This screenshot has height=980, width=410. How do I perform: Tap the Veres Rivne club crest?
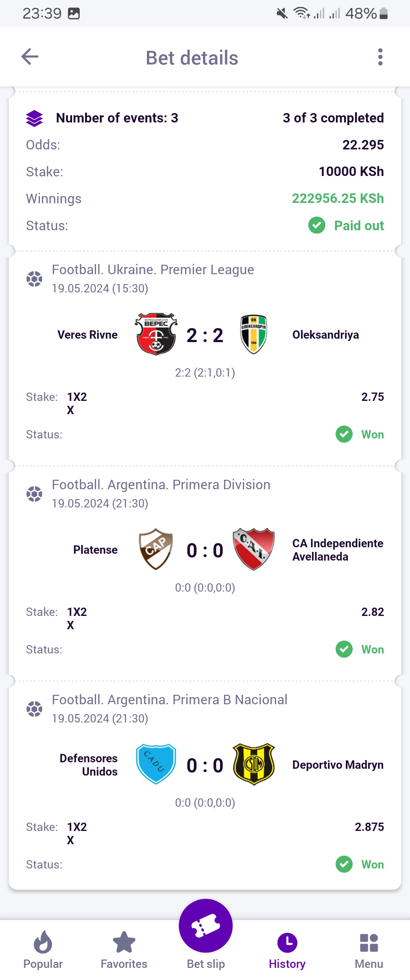pyautogui.click(x=156, y=334)
